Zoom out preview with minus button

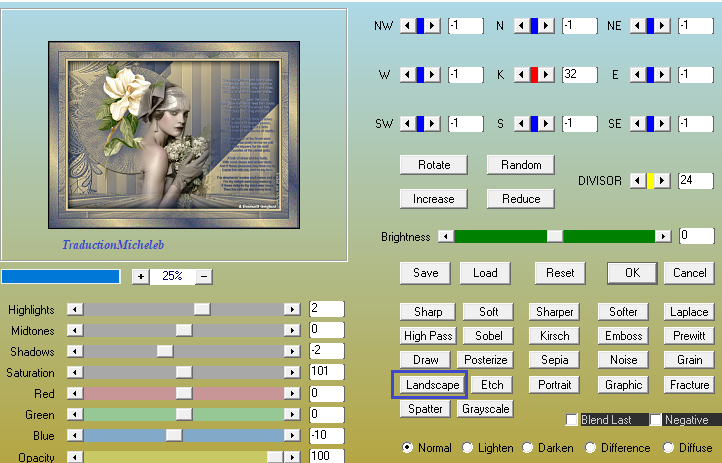click(x=204, y=276)
